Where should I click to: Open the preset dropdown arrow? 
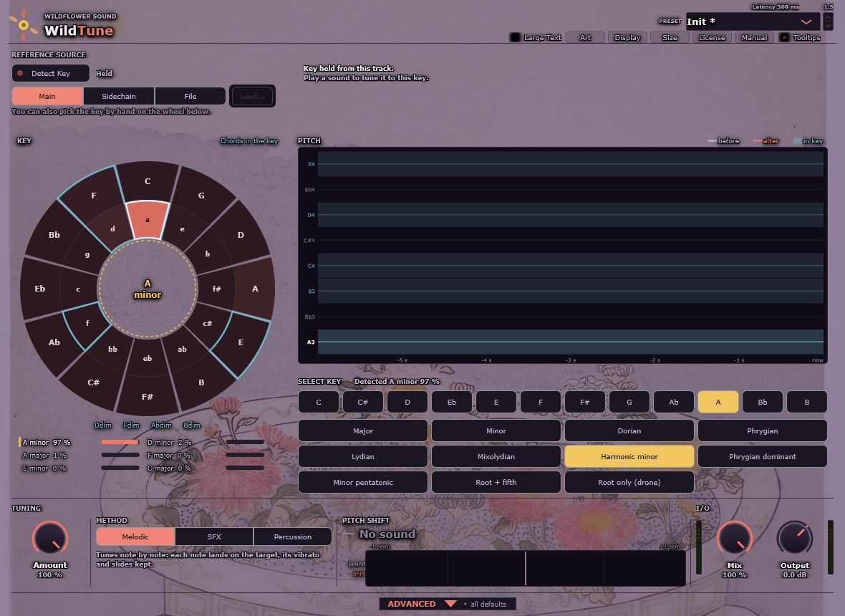(x=806, y=21)
